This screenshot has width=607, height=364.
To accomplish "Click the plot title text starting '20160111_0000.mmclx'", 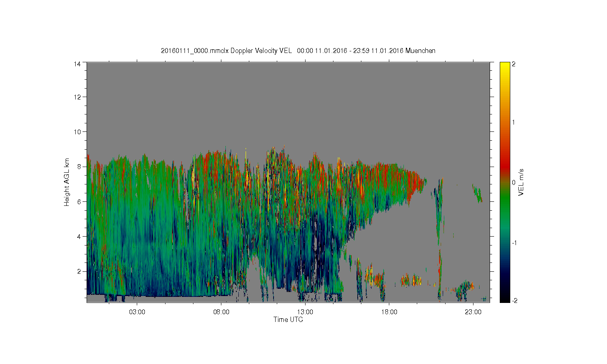I will pos(298,51).
